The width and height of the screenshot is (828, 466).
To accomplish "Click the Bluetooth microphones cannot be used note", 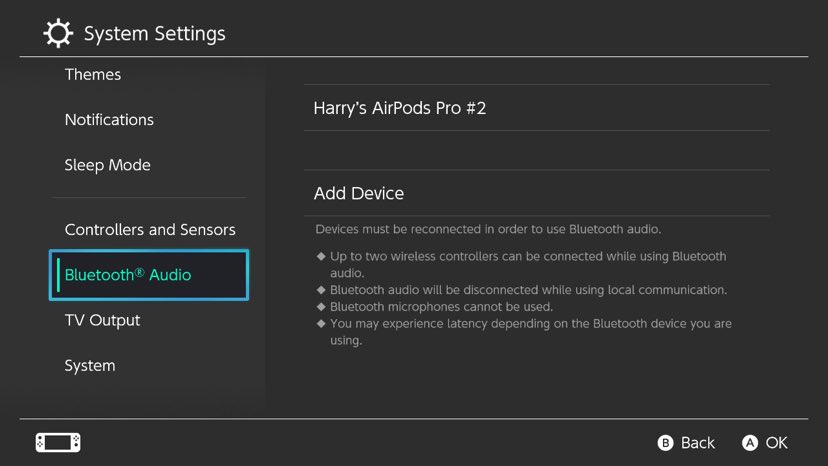I will [x=441, y=307].
